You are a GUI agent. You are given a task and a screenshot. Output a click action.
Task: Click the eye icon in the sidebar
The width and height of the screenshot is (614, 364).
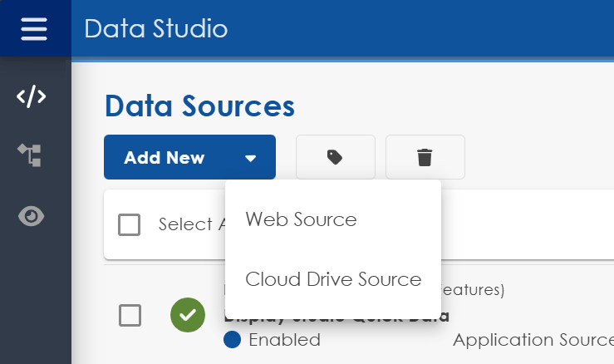32,216
